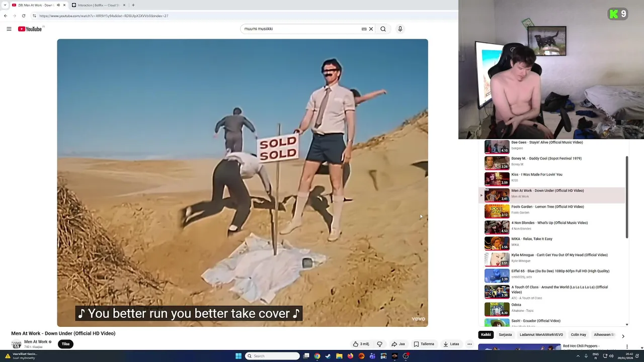Select the Kaikki filter chip
The image size is (644, 362).
(x=486, y=334)
